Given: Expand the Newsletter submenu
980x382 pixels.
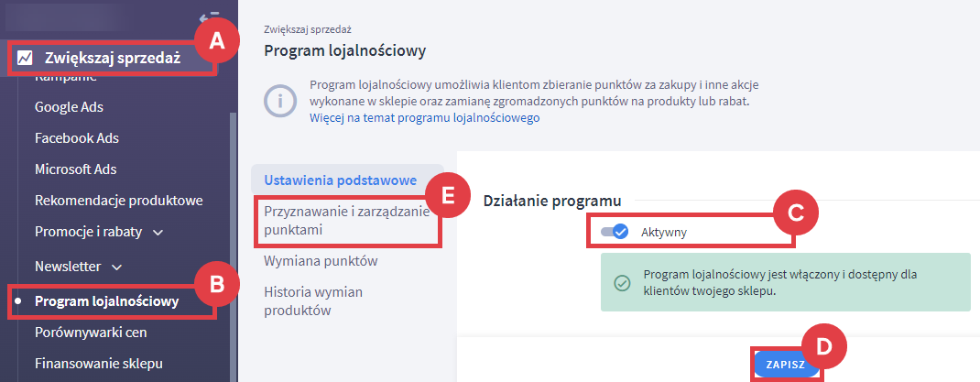Looking at the screenshot, I should coord(116,267).
